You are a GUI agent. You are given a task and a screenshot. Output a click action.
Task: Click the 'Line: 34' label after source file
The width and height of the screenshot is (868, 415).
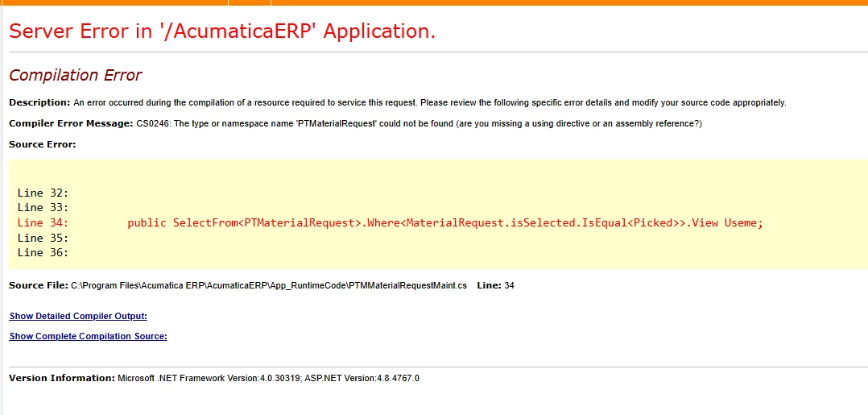(x=495, y=286)
